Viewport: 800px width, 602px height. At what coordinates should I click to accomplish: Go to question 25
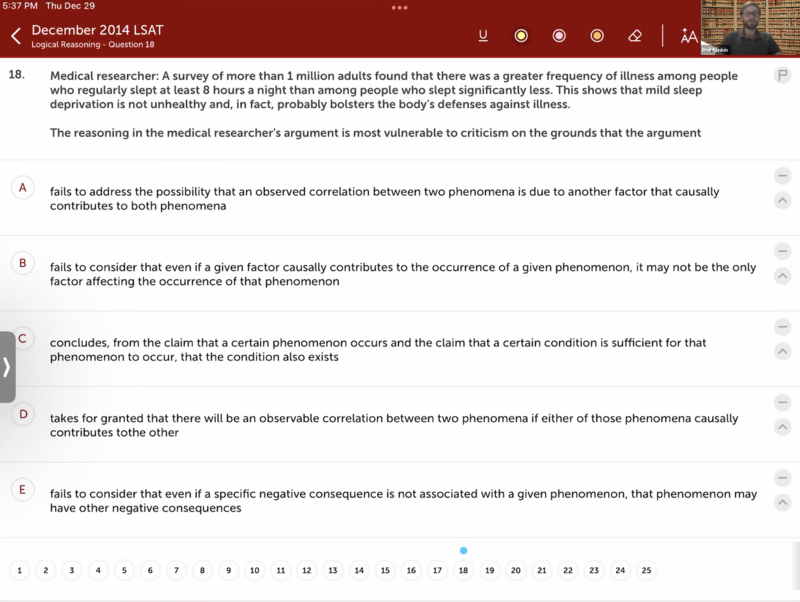[x=646, y=571]
